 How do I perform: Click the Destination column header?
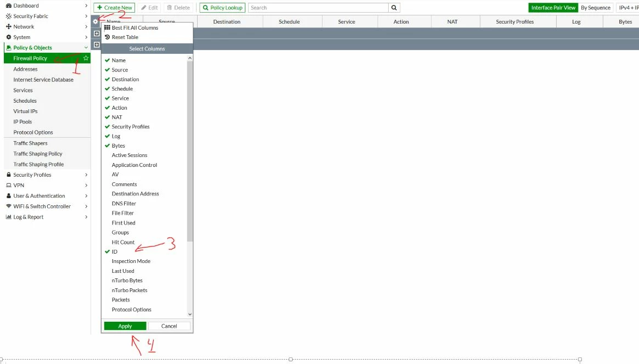tap(227, 21)
